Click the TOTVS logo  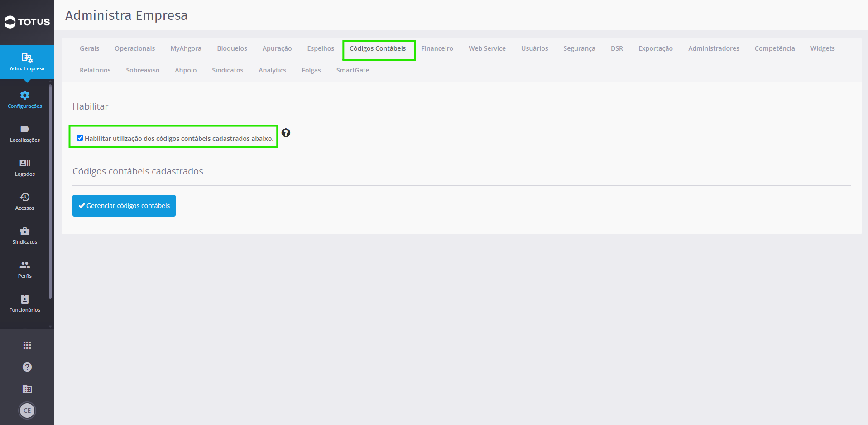coord(27,22)
